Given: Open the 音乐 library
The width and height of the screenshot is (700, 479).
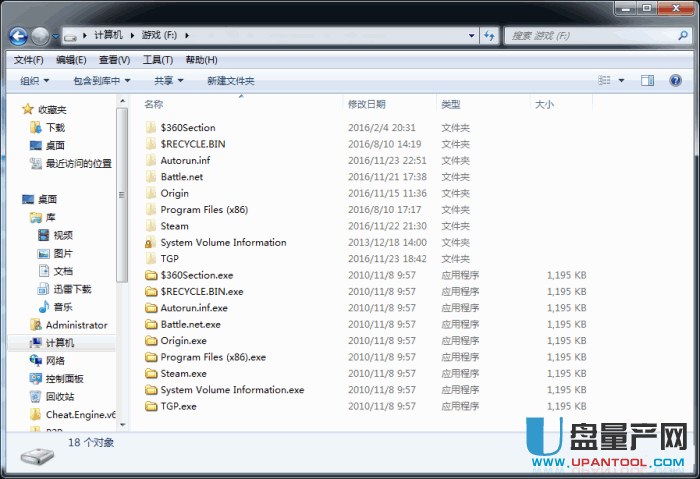Looking at the screenshot, I should tap(55, 307).
